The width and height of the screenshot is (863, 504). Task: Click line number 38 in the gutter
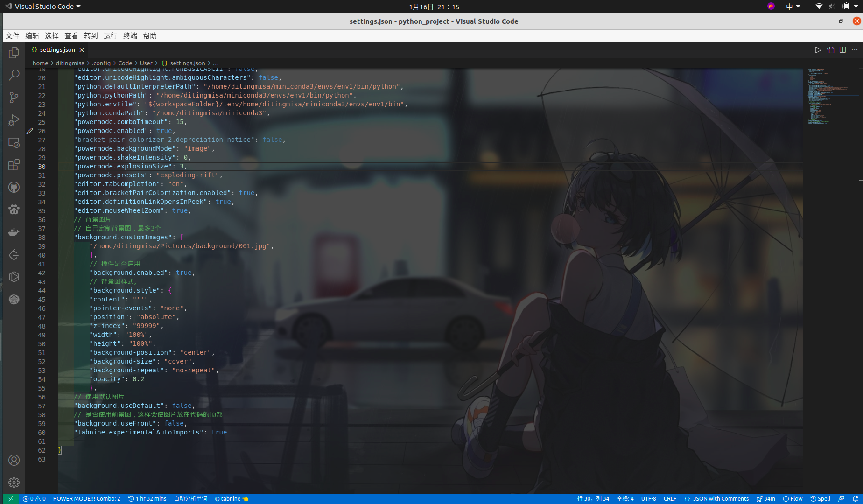(x=42, y=238)
